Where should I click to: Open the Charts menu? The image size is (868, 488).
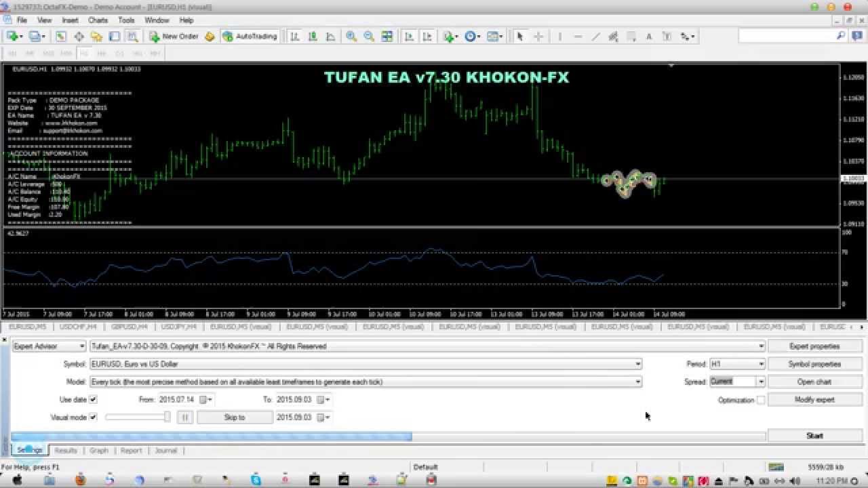98,20
